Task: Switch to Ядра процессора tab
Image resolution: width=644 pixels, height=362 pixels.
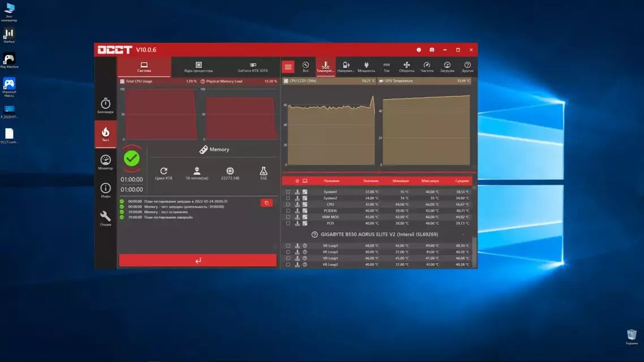Action: pyautogui.click(x=199, y=67)
